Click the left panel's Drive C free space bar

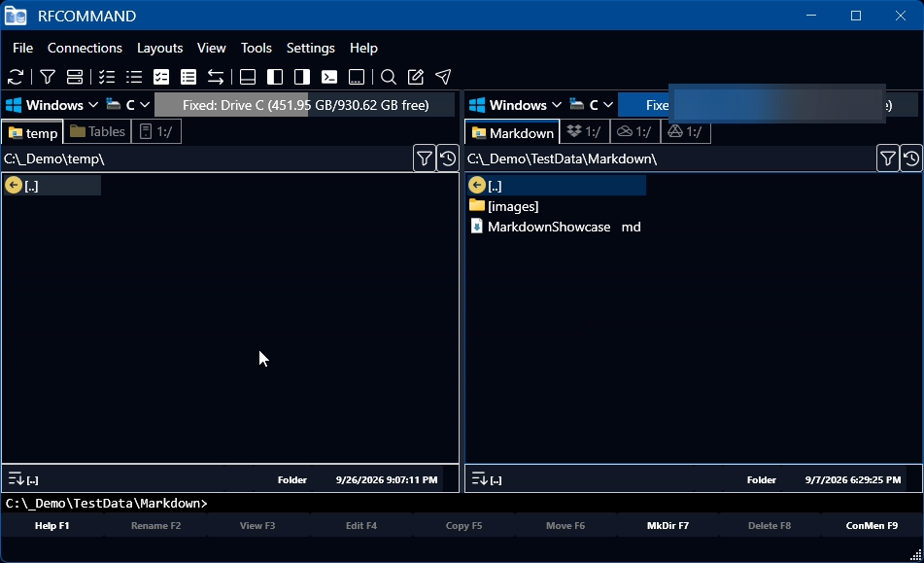305,105
